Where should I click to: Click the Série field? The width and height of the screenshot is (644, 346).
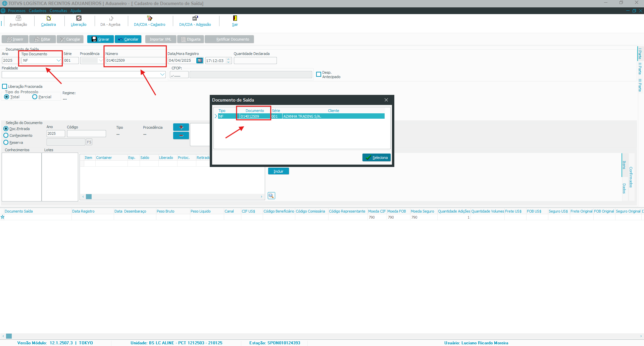coord(71,60)
